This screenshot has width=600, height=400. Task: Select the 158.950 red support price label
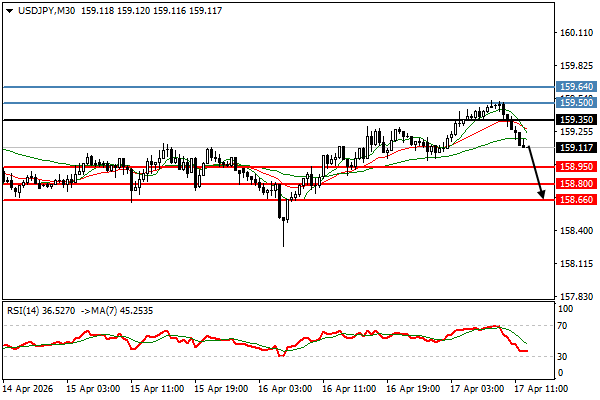click(x=578, y=168)
